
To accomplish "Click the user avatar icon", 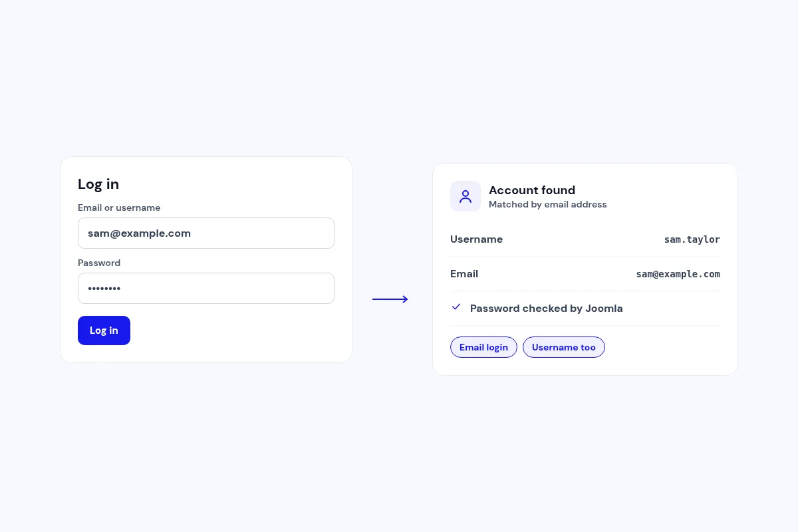I will pyautogui.click(x=465, y=196).
